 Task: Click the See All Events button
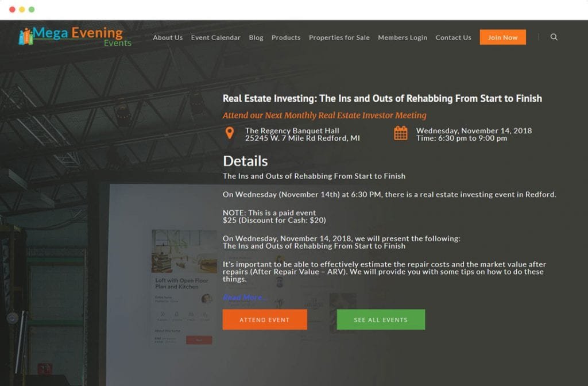click(381, 320)
